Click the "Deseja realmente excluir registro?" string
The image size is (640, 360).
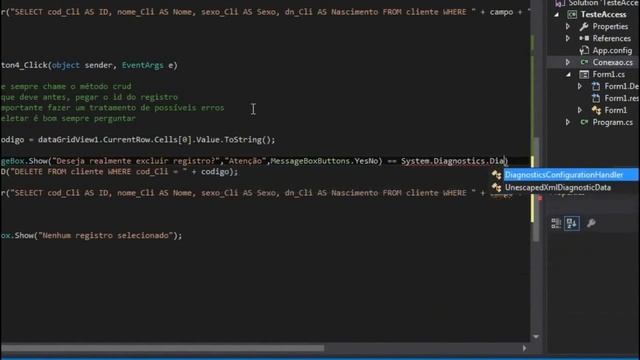tap(136, 161)
